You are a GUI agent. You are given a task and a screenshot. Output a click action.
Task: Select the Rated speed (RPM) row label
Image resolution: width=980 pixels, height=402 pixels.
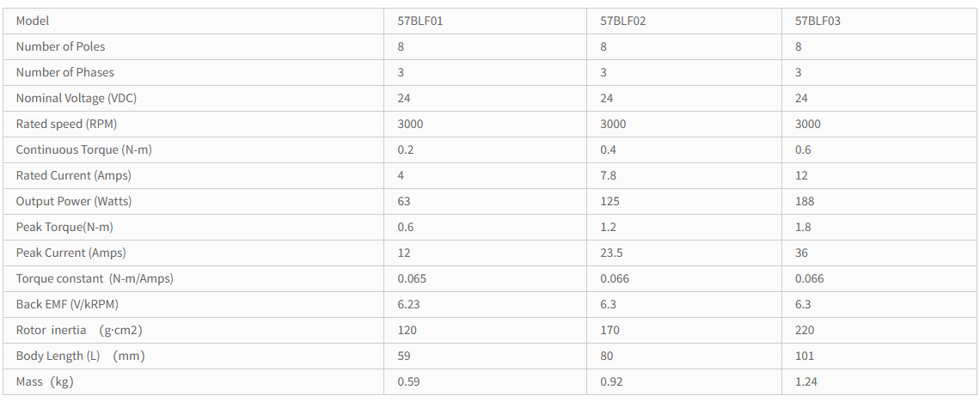pyautogui.click(x=66, y=124)
